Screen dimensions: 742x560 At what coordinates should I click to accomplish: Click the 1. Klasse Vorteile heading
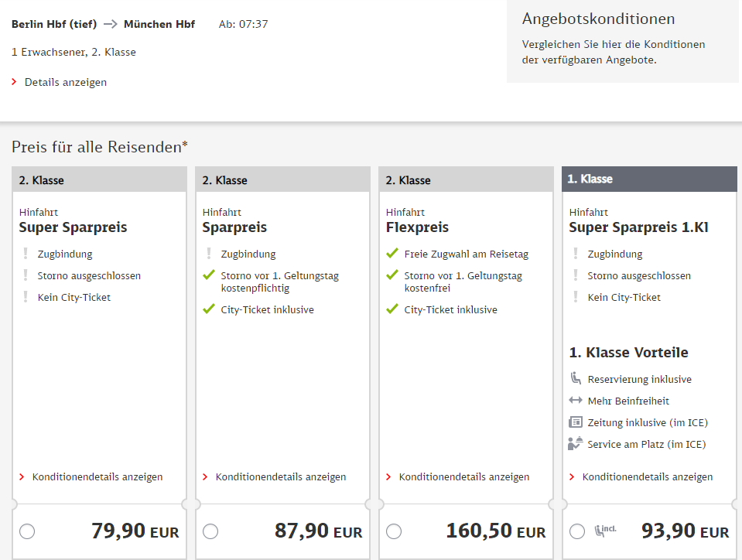tap(629, 353)
